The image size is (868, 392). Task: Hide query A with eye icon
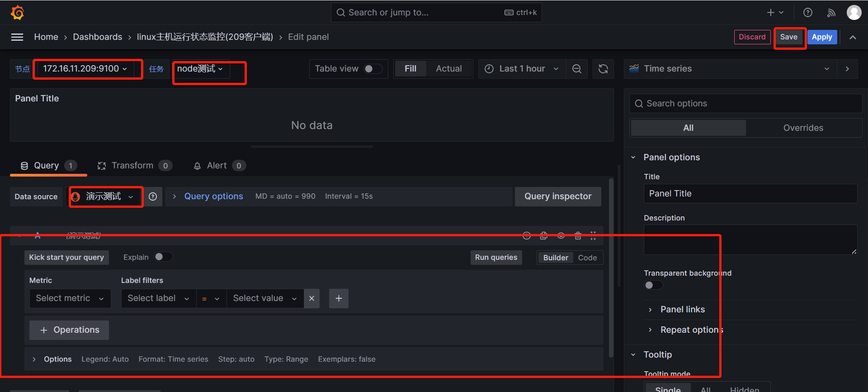[561, 235]
